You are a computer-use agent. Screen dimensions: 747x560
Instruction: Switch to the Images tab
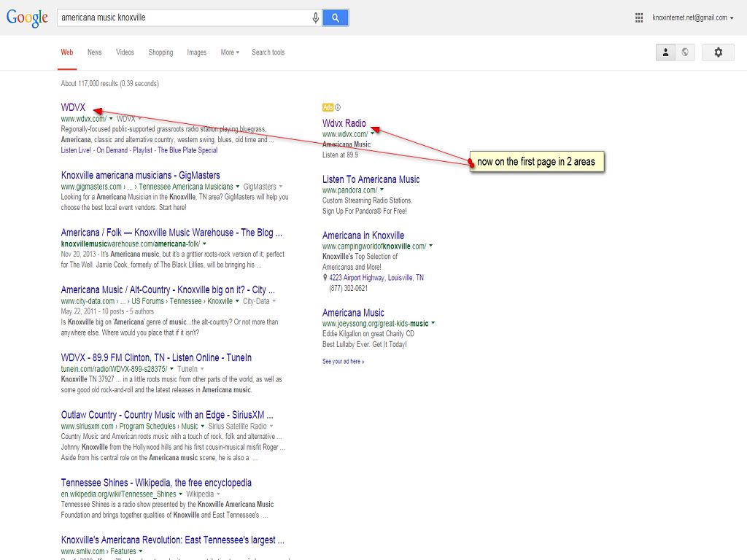197,52
